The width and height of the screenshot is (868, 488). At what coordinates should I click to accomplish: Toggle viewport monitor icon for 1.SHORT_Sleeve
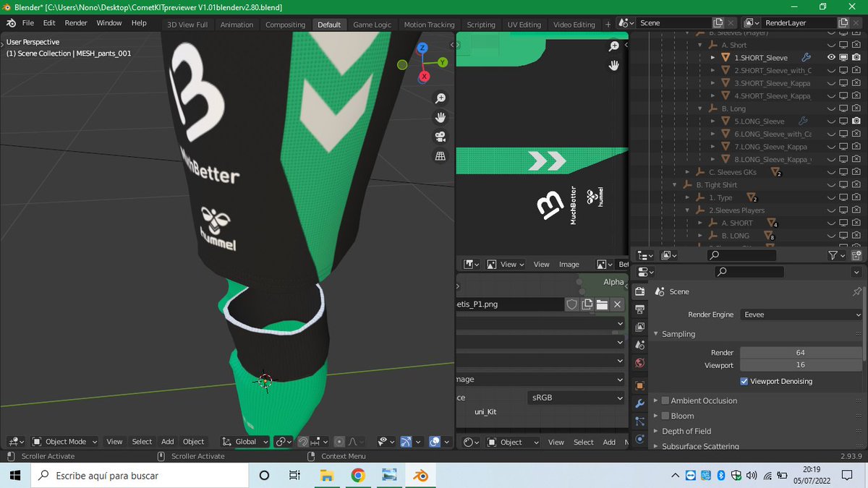click(x=843, y=57)
